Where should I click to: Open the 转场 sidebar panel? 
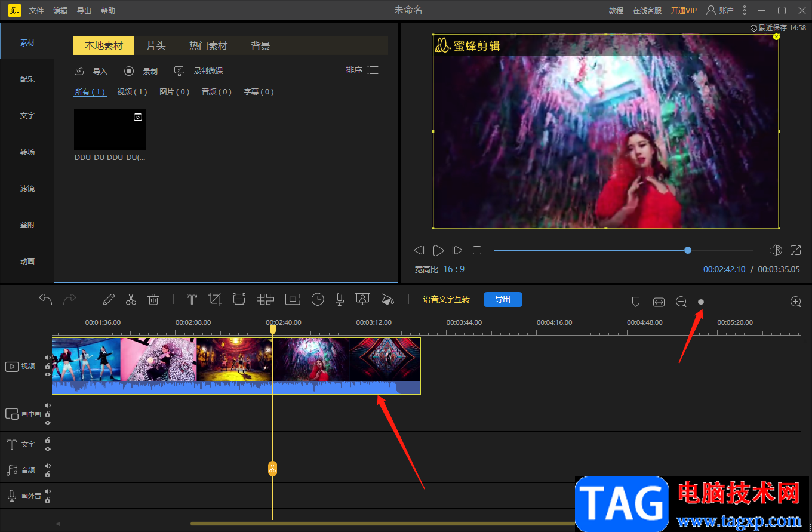click(x=27, y=152)
